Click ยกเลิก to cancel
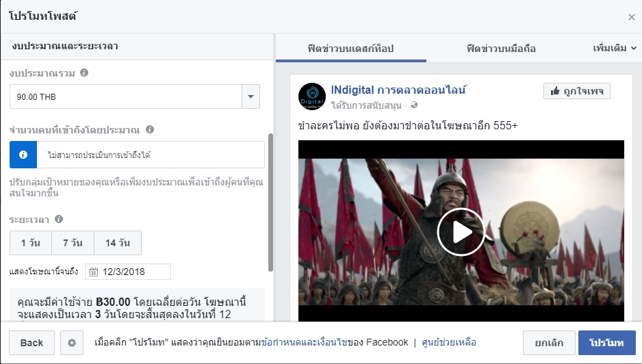This screenshot has height=364, width=642. (x=549, y=343)
